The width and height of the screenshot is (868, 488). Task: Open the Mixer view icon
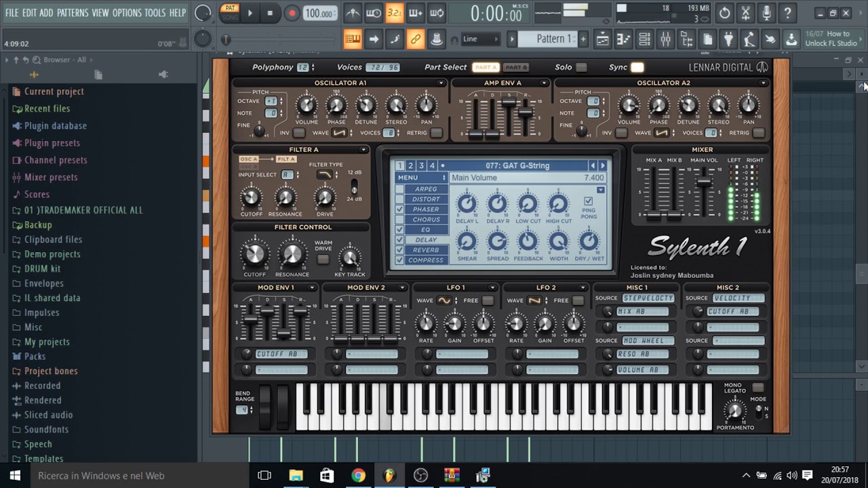[x=665, y=39]
